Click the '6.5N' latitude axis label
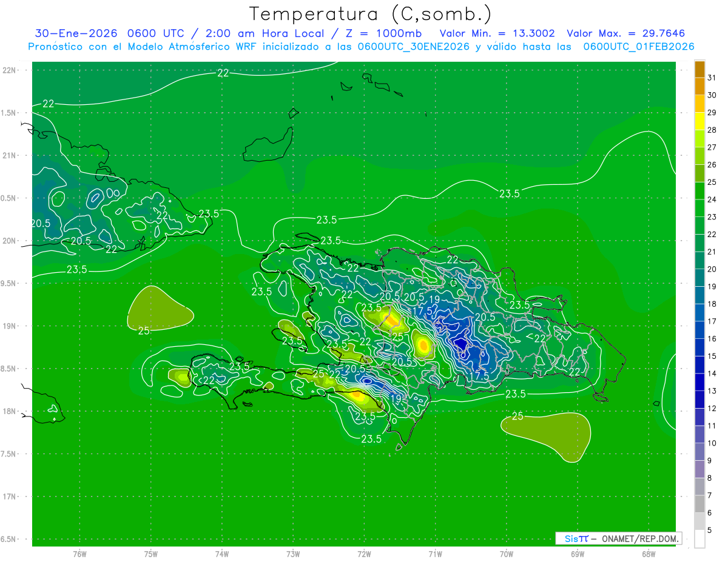The width and height of the screenshot is (728, 562). (x=10, y=539)
